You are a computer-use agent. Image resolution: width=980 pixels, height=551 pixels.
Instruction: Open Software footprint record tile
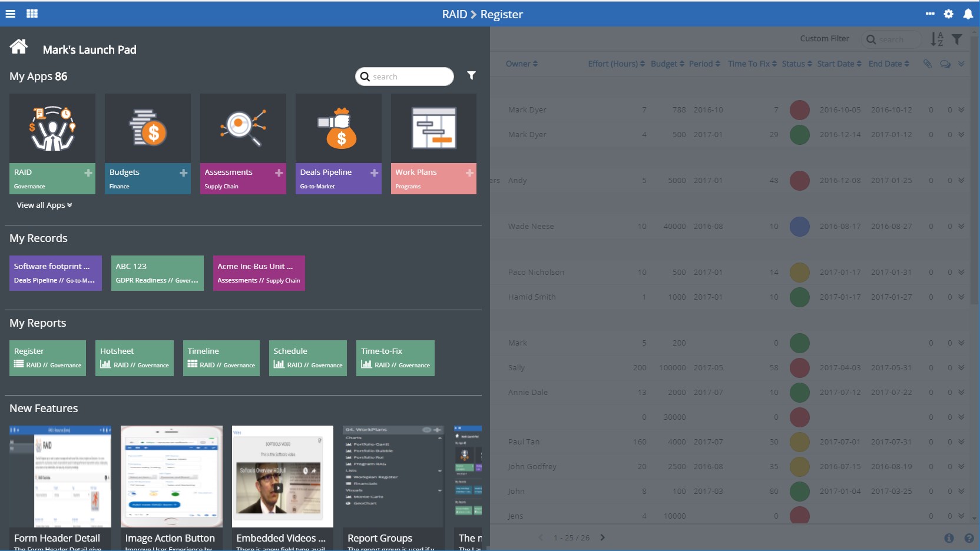coord(55,273)
